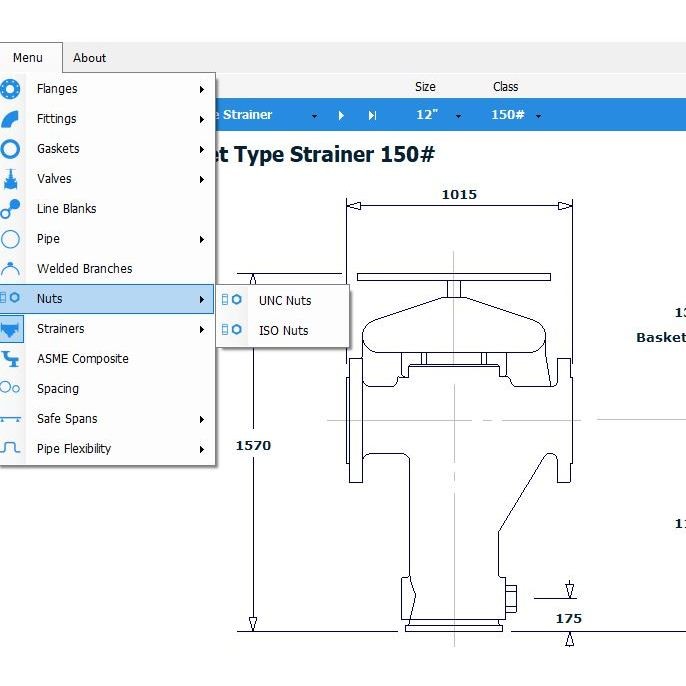Click the Safe Spans icon
The height and width of the screenshot is (686, 686).
(10, 419)
